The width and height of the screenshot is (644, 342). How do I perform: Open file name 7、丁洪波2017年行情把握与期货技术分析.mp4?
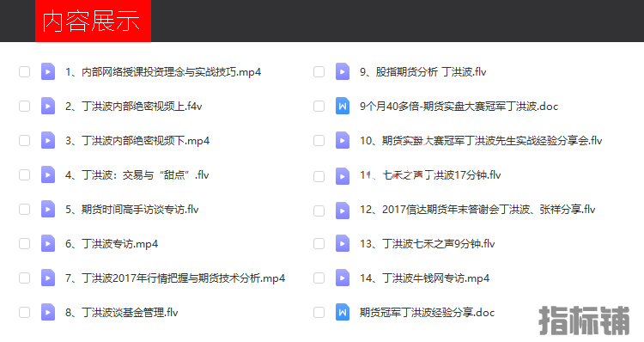(175, 278)
